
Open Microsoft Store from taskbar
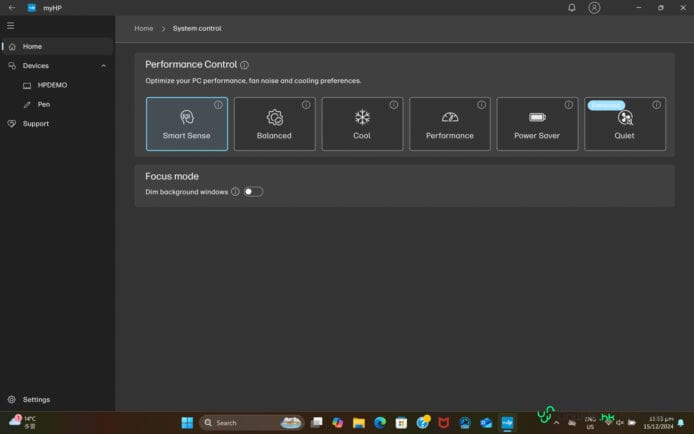coord(401,423)
